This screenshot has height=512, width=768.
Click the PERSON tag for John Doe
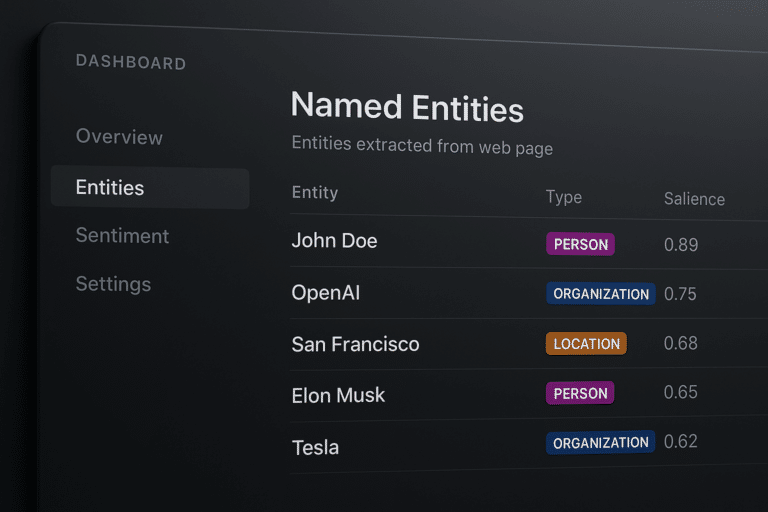point(580,244)
